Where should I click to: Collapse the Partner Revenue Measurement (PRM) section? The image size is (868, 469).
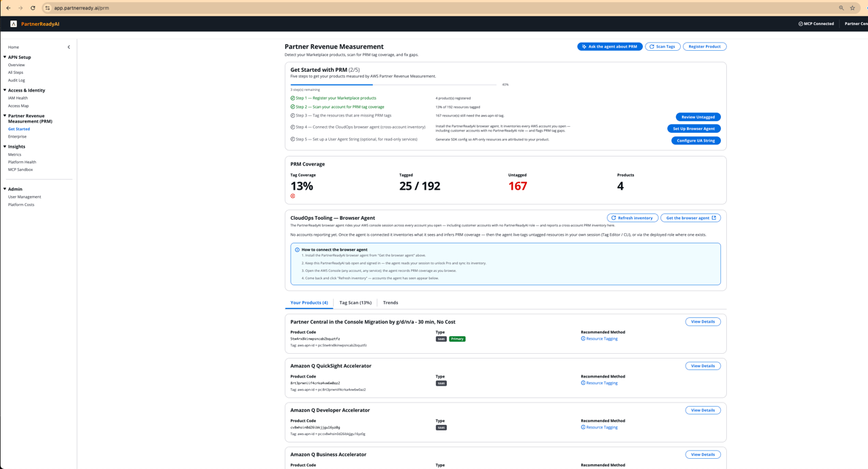(x=5, y=116)
